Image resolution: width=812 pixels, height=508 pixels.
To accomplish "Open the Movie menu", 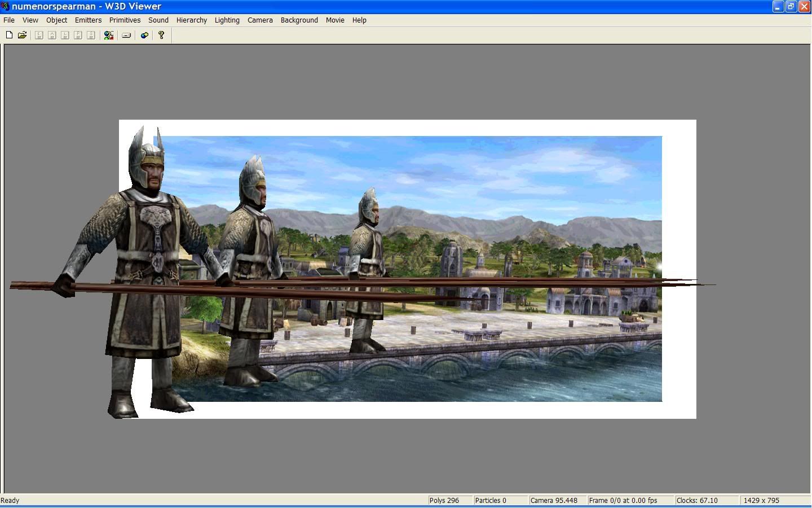I will pyautogui.click(x=335, y=20).
